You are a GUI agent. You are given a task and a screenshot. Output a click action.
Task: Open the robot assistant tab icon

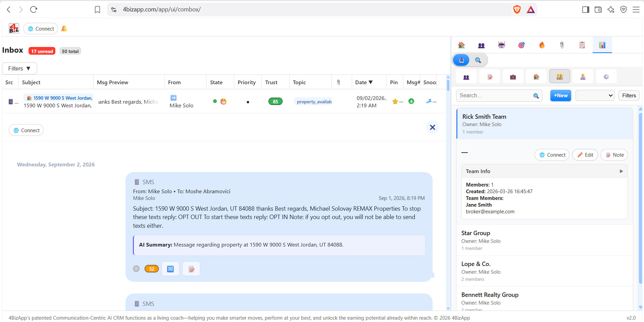[501, 45]
